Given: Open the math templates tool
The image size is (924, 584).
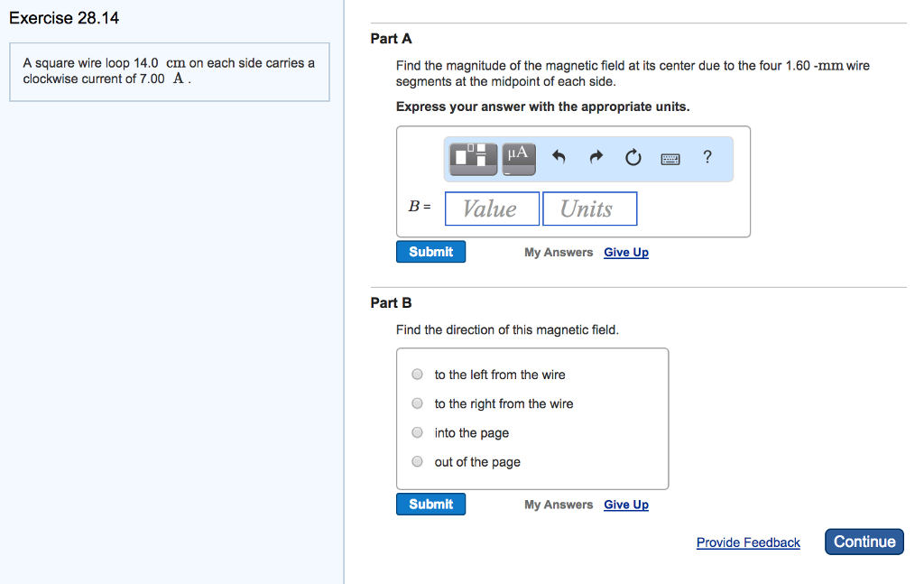Looking at the screenshot, I should [475, 158].
